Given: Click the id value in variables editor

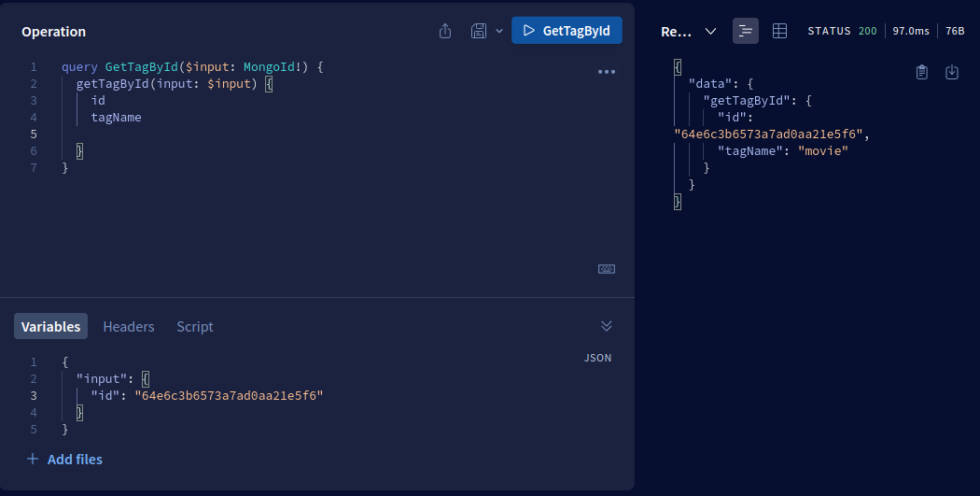Looking at the screenshot, I should (229, 395).
